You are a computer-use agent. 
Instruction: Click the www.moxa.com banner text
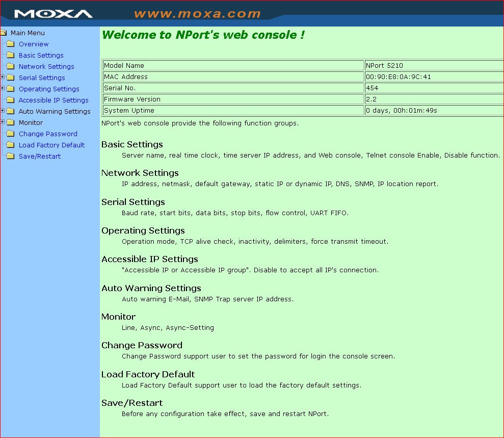[x=197, y=14]
